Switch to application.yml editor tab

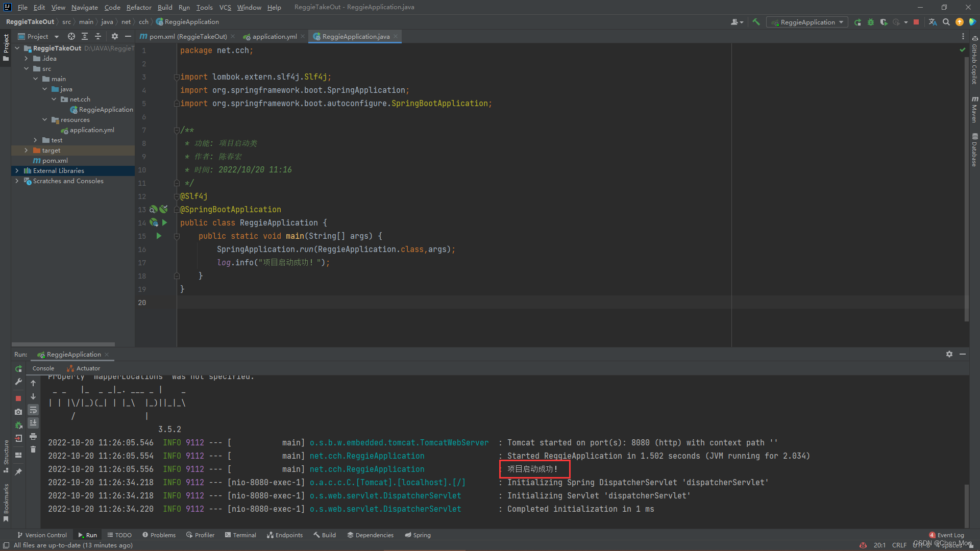point(274,36)
